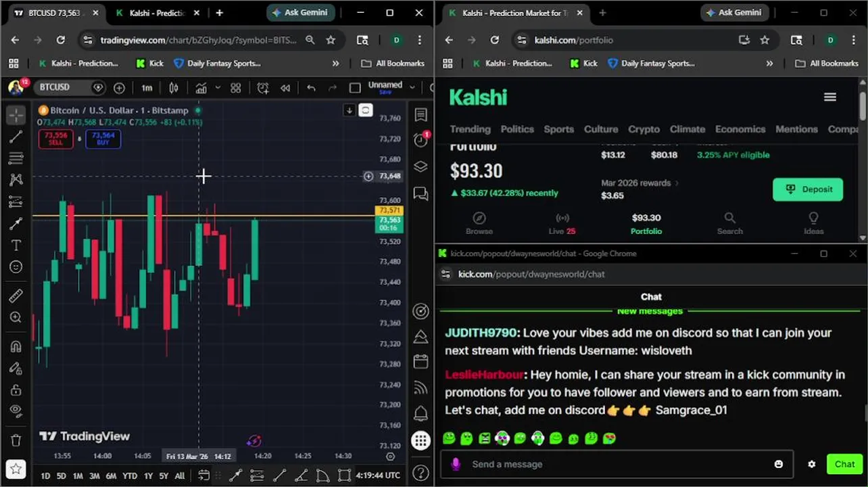Click the Send a message chat input

[617, 464]
